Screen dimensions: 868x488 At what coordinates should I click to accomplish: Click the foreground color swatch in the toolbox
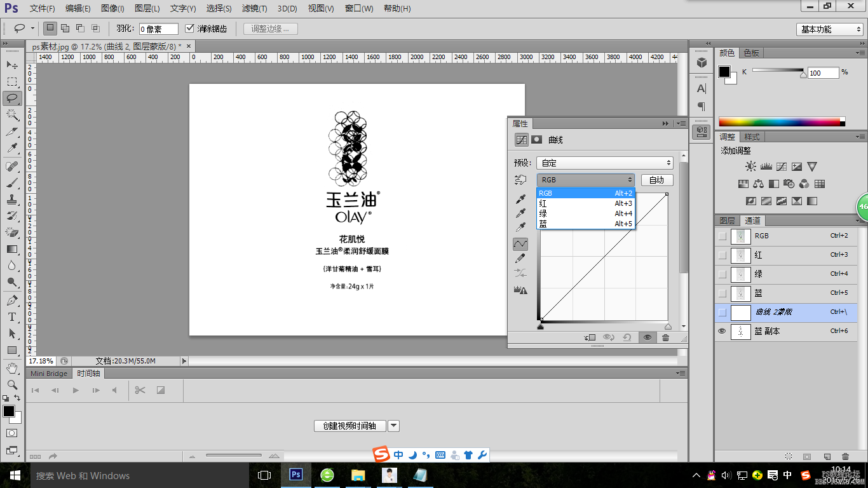click(9, 412)
